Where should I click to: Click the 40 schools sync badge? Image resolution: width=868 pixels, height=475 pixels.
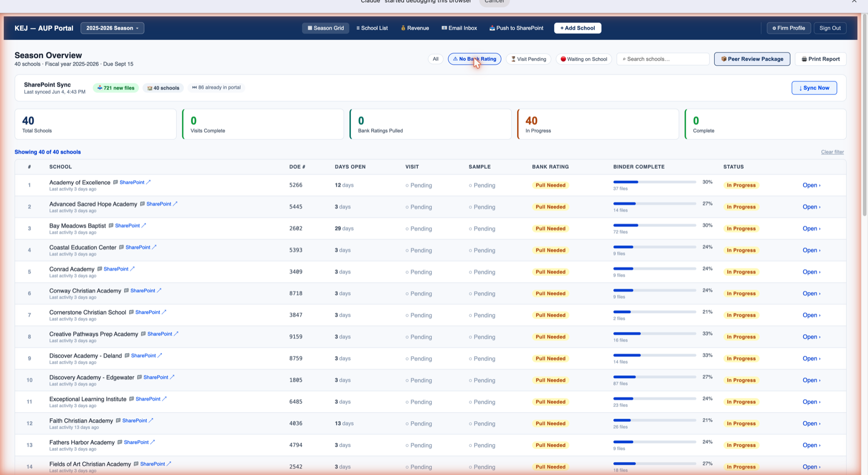(x=163, y=88)
